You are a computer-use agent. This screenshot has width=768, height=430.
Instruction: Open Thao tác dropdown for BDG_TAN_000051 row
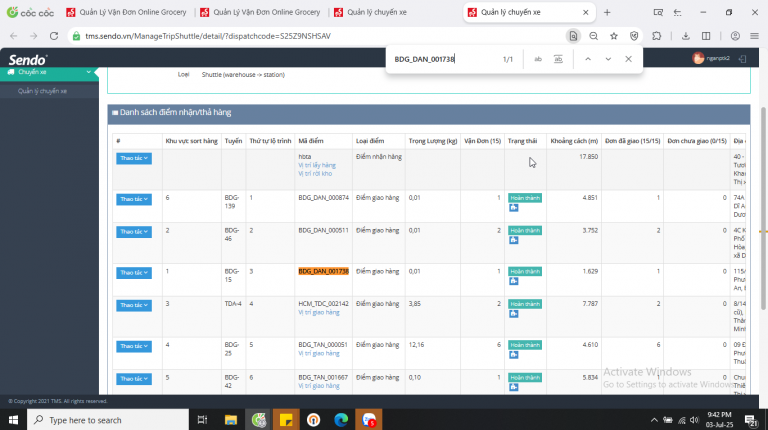(134, 346)
